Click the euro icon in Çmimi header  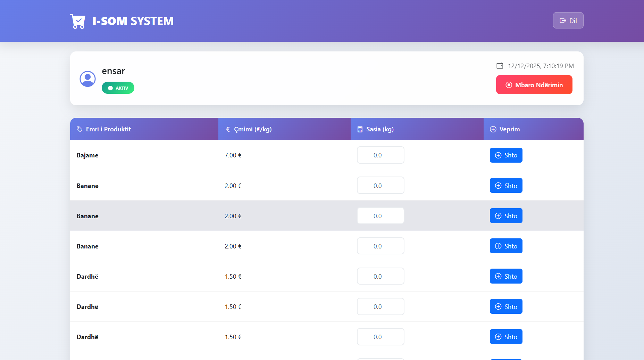(228, 129)
